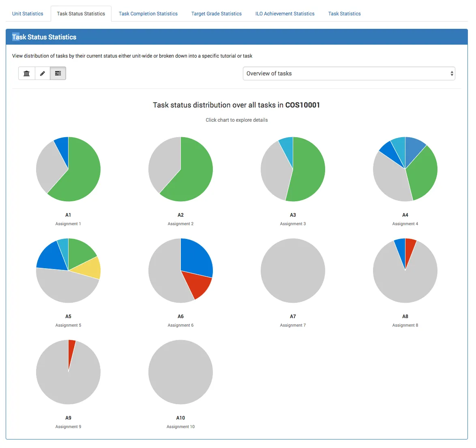This screenshot has width=476, height=448.
Task: Select the task list view icon
Action: pos(58,73)
